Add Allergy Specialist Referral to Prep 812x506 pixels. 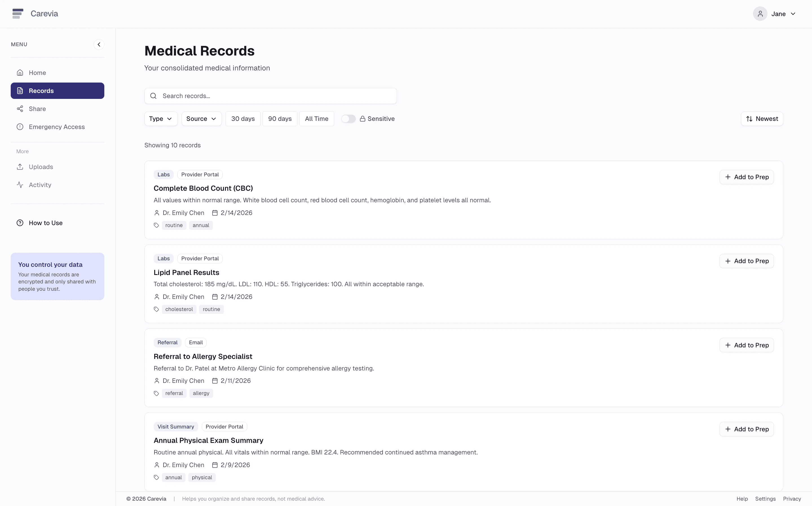(746, 345)
